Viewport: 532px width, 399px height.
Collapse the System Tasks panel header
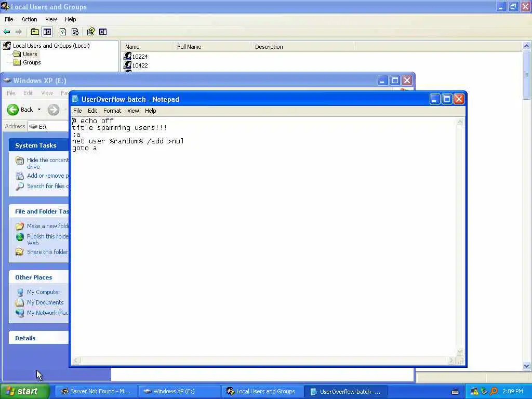39,145
